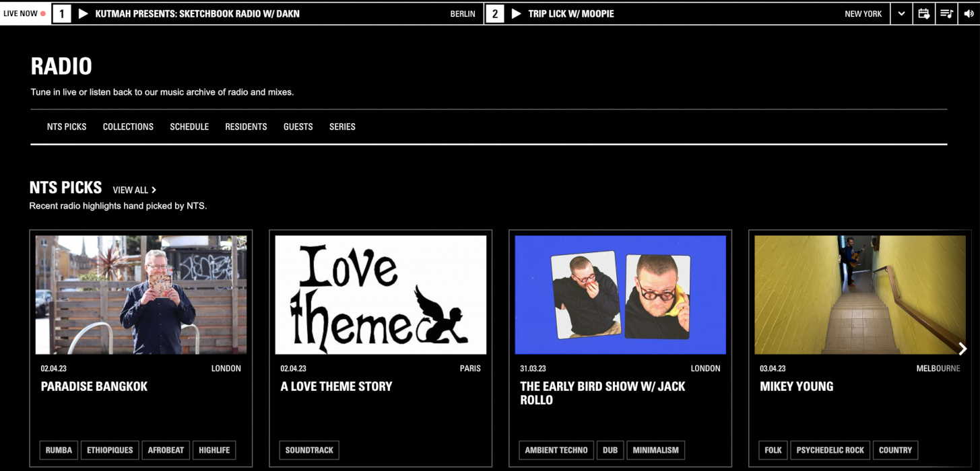Open the PARADISE BANGKOK show page

tap(94, 386)
